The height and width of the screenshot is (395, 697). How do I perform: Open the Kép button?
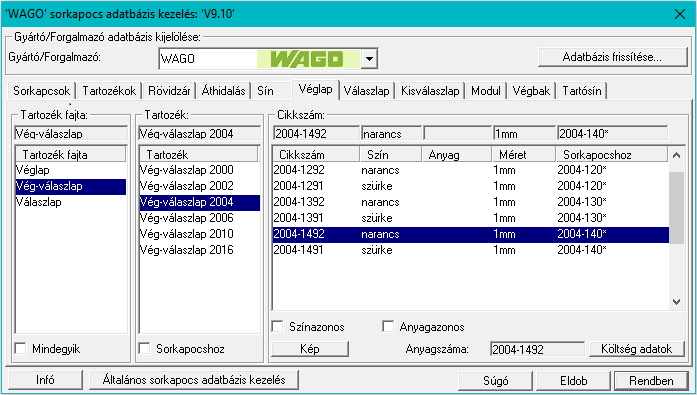pyautogui.click(x=310, y=349)
